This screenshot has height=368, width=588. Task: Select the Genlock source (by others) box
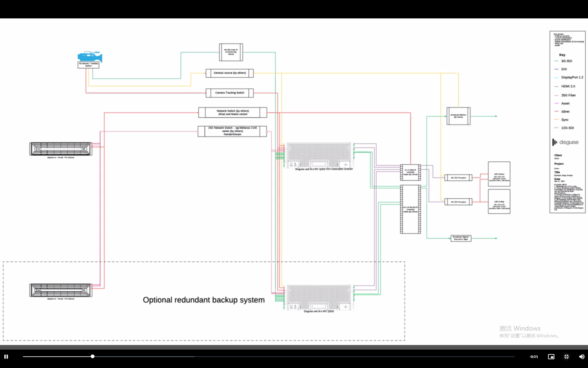(230, 73)
